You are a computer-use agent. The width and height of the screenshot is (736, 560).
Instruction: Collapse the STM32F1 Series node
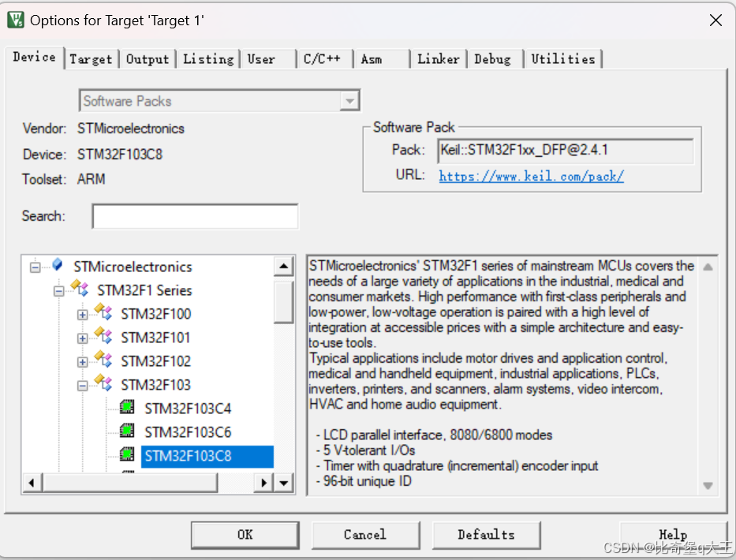pos(58,292)
